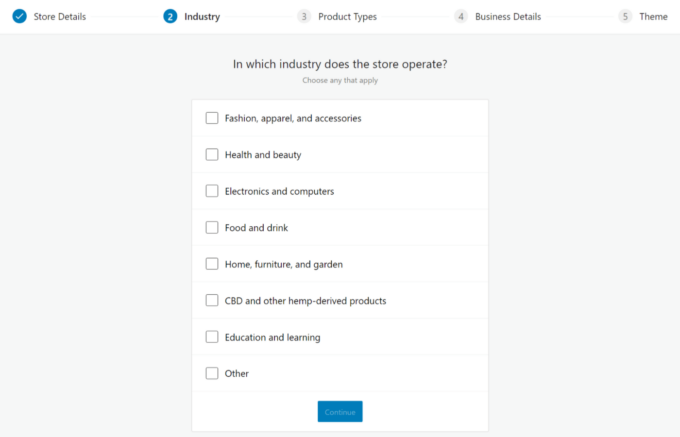Click the step 3 number circle
Screen dimensions: 680x437
point(304,16)
